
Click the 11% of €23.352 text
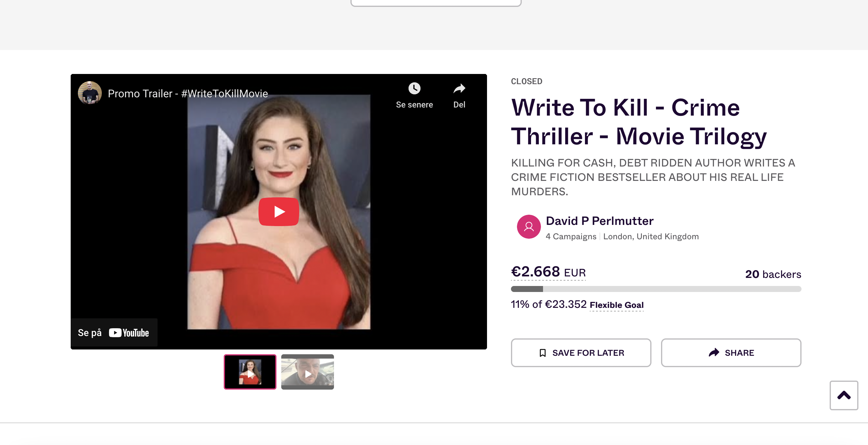point(549,305)
